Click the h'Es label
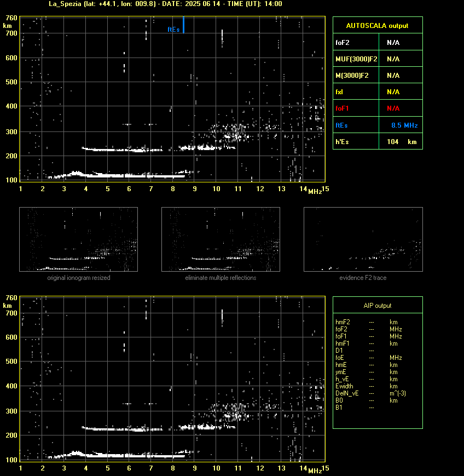Viewport: 464px width, 476px height. click(x=342, y=142)
